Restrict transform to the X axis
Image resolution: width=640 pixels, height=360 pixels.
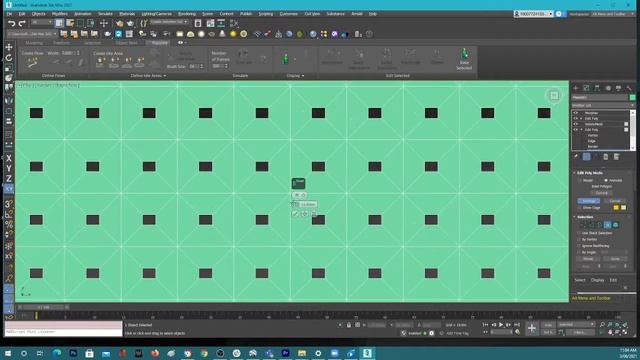[9, 158]
